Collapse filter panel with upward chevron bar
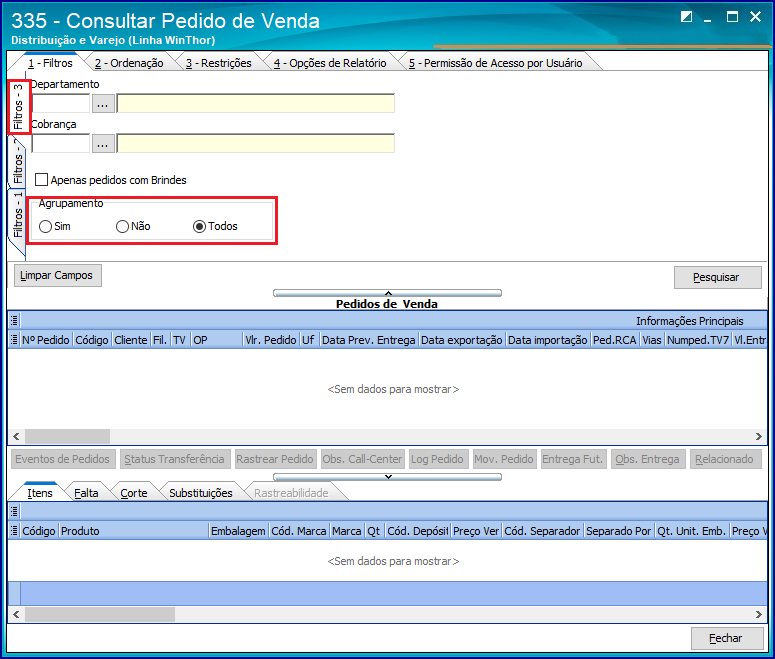The height and width of the screenshot is (659, 775). [388, 293]
